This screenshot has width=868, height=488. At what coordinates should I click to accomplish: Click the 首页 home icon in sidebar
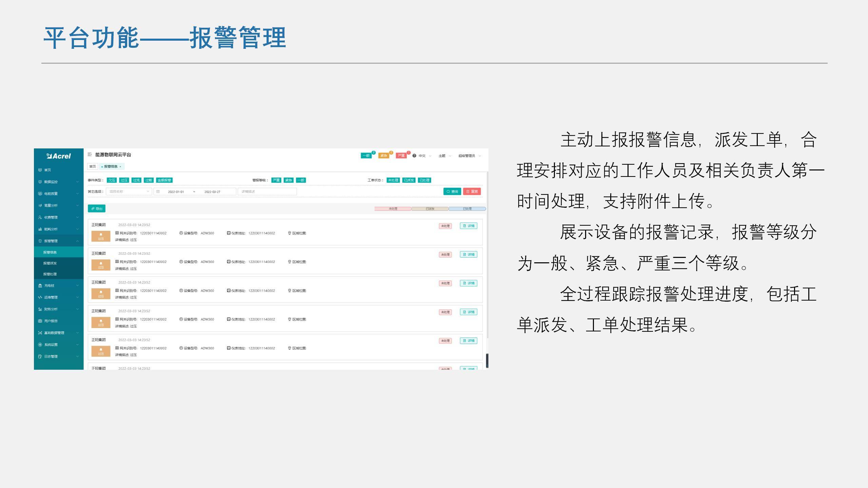40,170
